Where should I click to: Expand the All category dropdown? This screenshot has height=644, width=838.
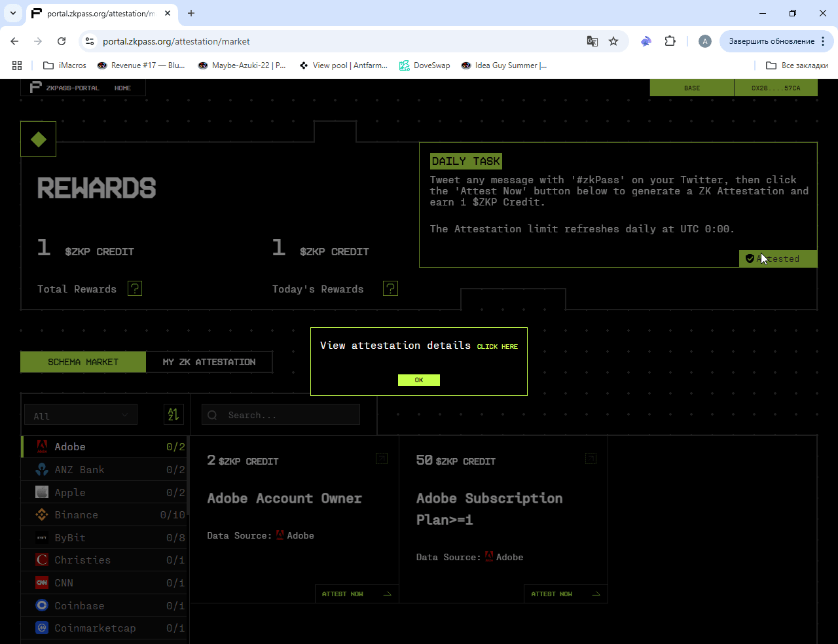[x=81, y=415]
